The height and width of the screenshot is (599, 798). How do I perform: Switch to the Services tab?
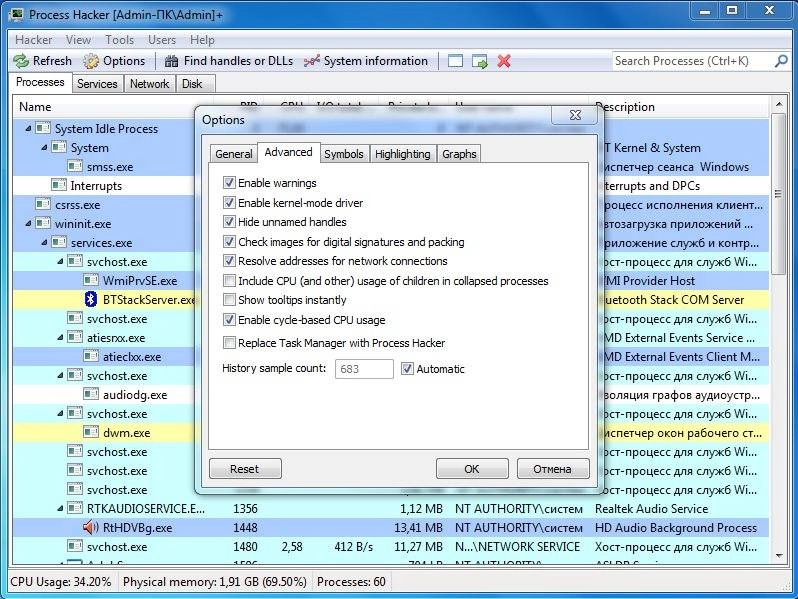pos(97,84)
